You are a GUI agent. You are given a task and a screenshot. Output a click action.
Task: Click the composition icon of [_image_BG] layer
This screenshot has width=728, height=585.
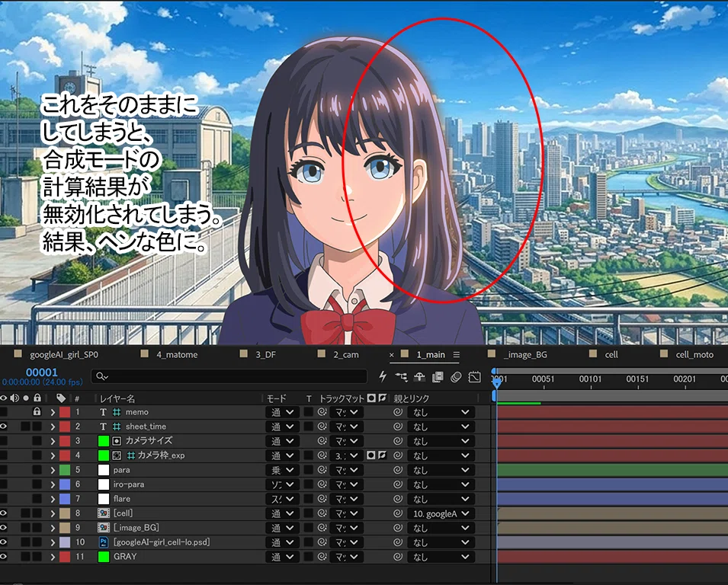click(x=104, y=527)
